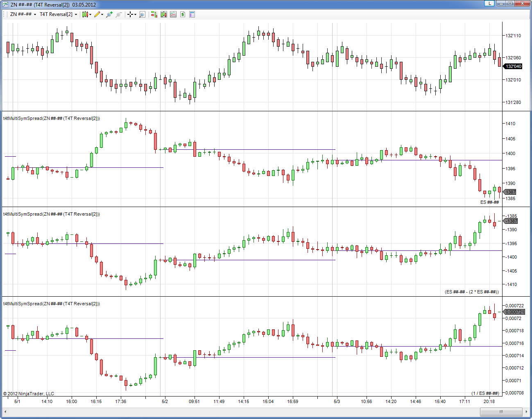
Task: Select the crosshair cursor tool
Action: (130, 14)
